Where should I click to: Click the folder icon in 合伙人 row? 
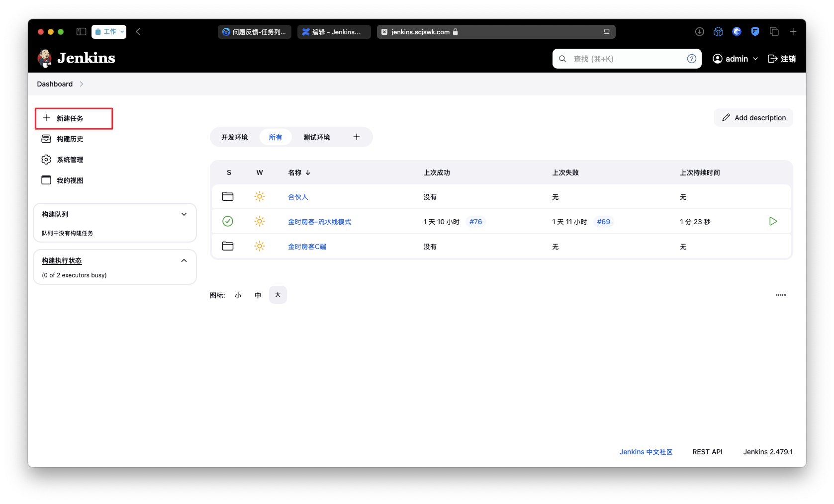228,196
